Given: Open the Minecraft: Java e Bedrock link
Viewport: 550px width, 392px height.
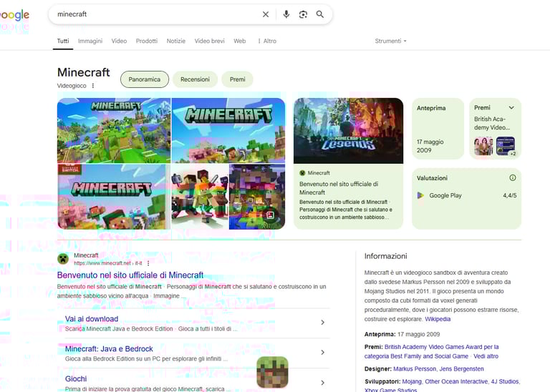Looking at the screenshot, I should (x=109, y=349).
